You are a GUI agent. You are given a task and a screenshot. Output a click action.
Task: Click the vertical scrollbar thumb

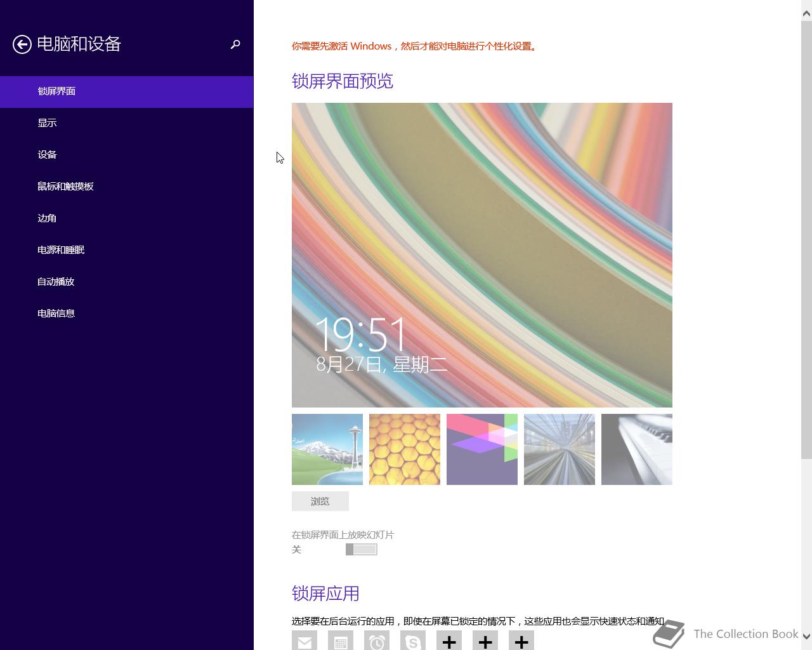click(x=806, y=239)
